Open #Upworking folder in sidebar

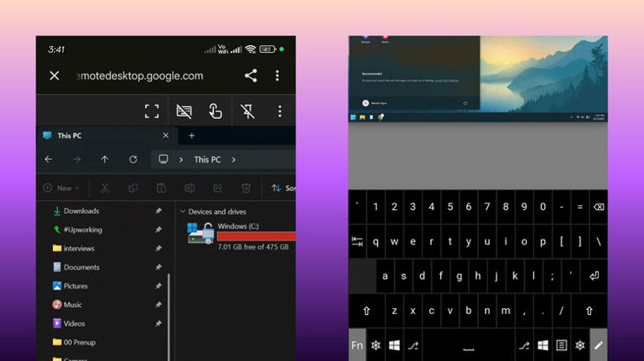click(x=82, y=229)
